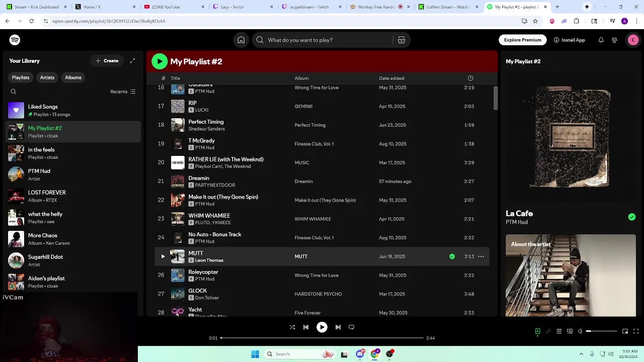Click the search input field
This screenshot has height=362, width=644.
(x=322, y=40)
